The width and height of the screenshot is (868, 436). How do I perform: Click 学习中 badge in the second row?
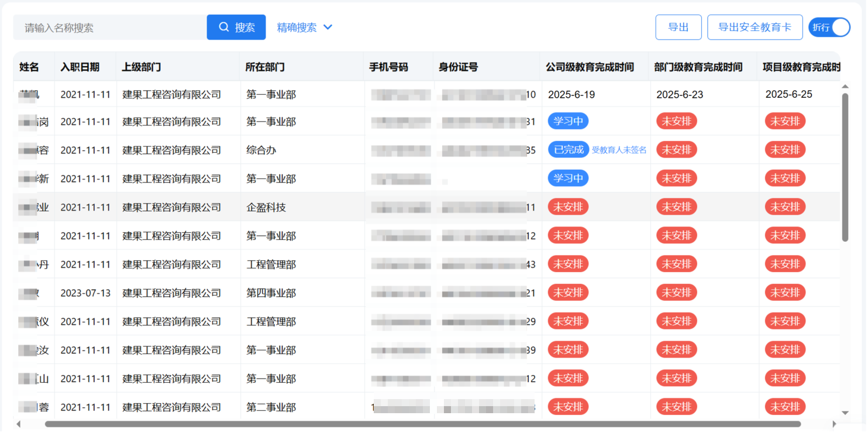[x=568, y=121]
